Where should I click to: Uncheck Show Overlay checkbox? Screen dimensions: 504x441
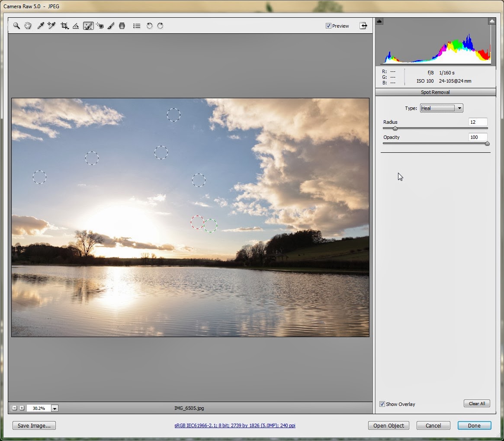382,404
